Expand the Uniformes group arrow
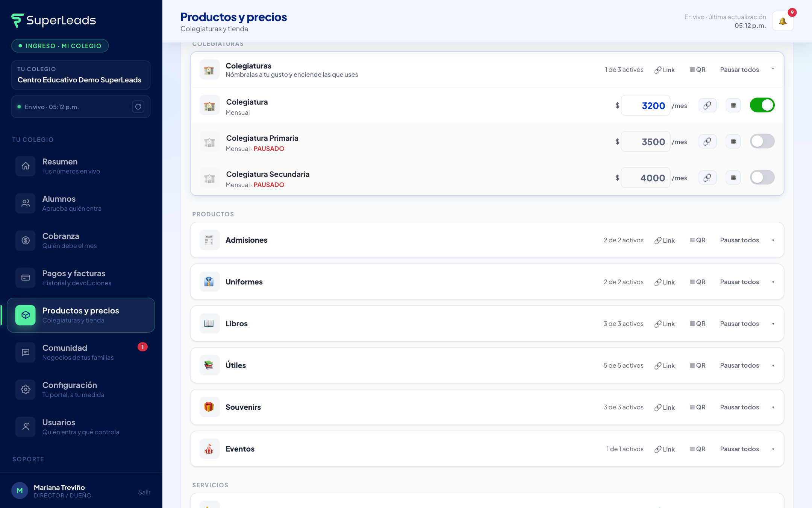 coord(773,282)
